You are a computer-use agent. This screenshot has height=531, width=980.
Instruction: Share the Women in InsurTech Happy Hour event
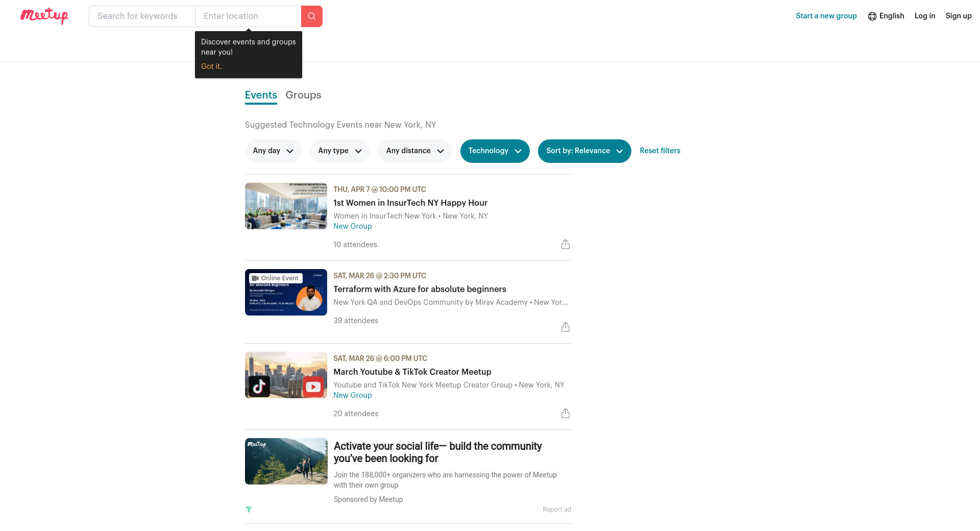tap(565, 245)
